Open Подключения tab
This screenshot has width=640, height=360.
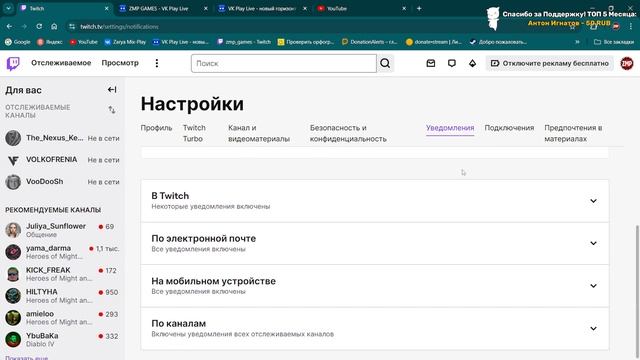[509, 128]
